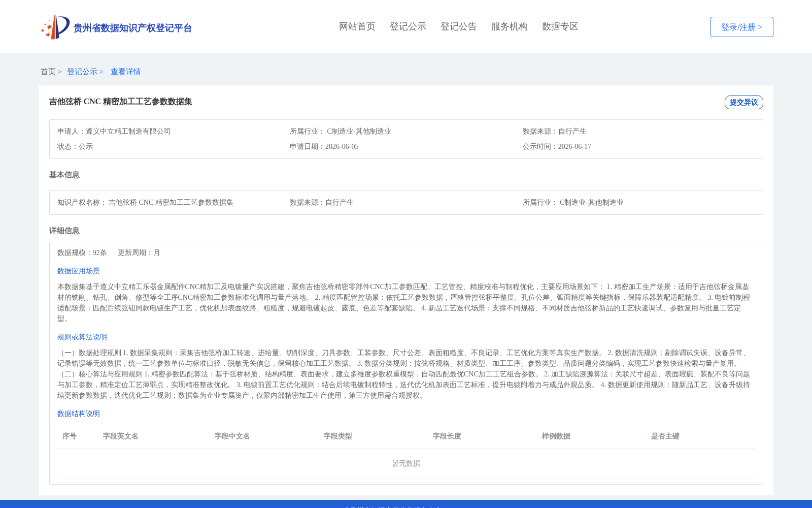Open 贵州省数据知识产权登记平台 site title

[132, 28]
